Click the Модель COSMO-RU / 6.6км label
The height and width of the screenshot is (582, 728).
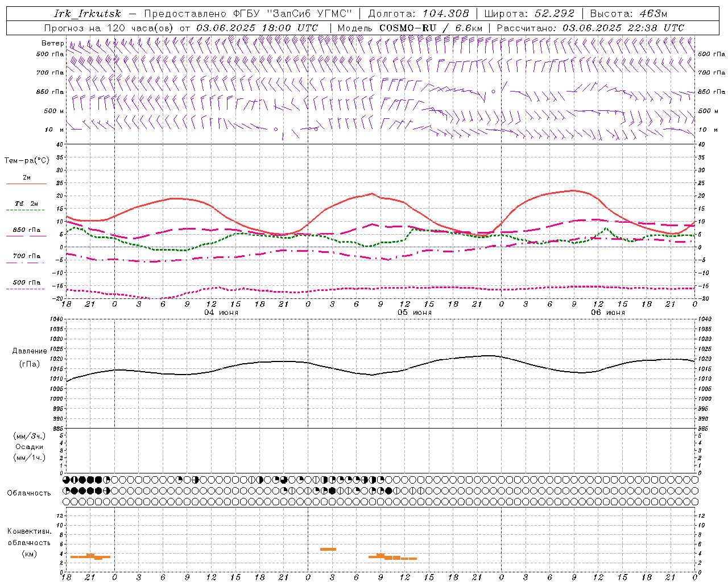coord(409,28)
